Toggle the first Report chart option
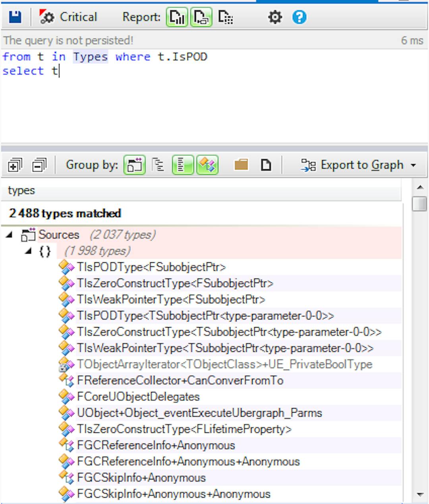 click(176, 17)
